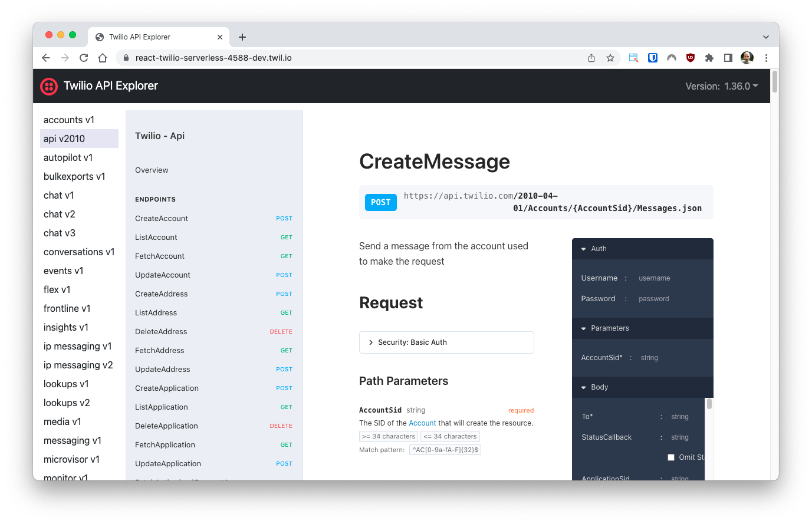Open UpdateApplication endpoint
812x524 pixels.
[x=213, y=464]
